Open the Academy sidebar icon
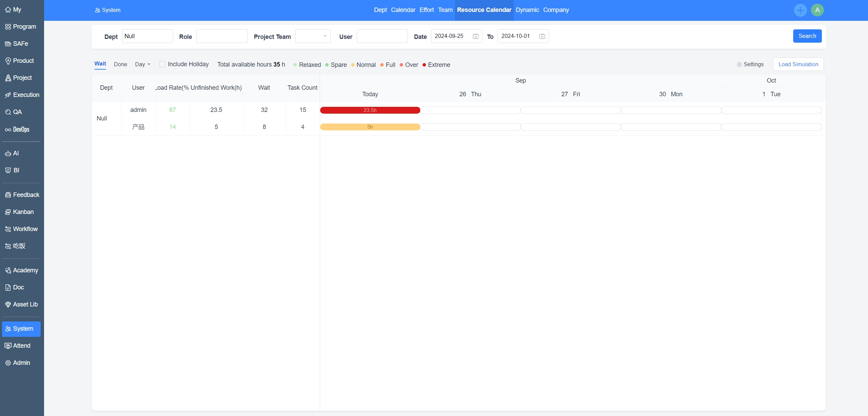Viewport: 868px width, 416px height. pos(8,270)
